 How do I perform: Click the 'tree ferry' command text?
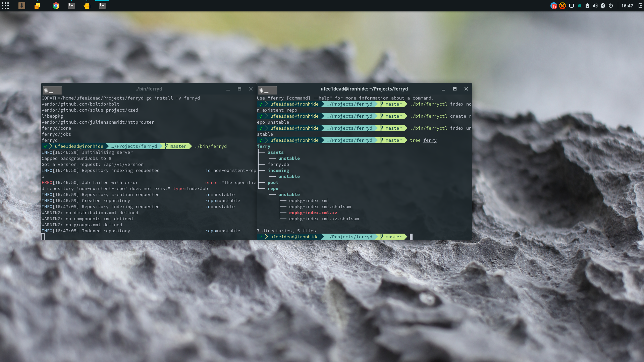(x=423, y=140)
